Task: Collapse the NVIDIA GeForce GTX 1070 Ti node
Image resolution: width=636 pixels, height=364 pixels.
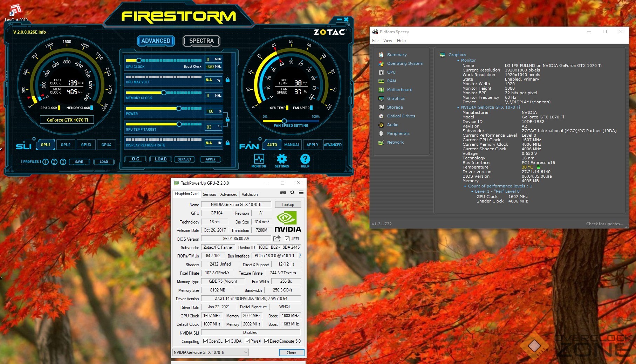Action: pyautogui.click(x=458, y=107)
